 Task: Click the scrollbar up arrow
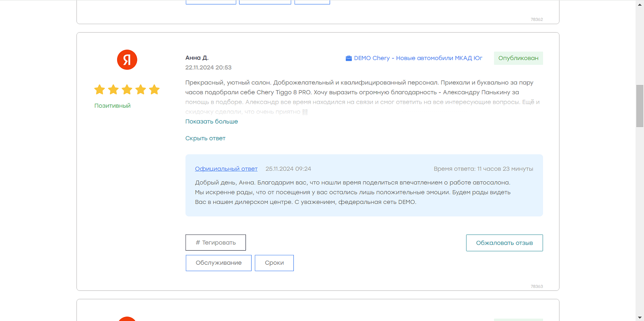[x=640, y=4]
